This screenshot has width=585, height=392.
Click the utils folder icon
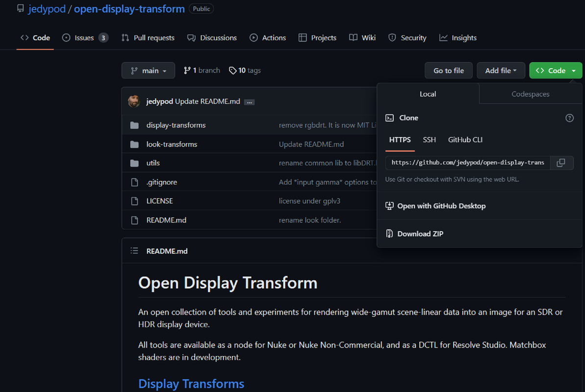134,163
